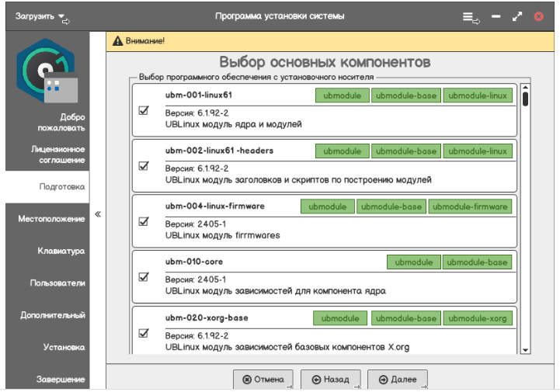This screenshot has width=560, height=392.
Task: Select ubm-001-linux61 title text
Action: tap(199, 95)
